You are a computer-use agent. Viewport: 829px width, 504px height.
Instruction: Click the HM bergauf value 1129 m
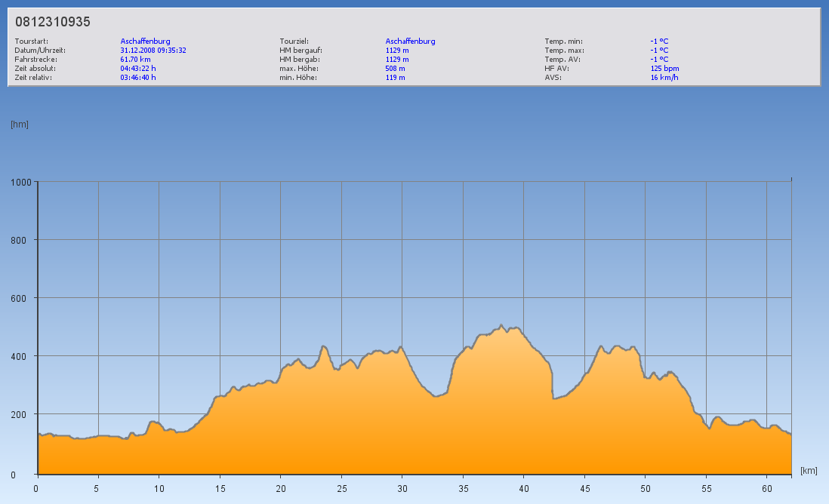tap(397, 51)
